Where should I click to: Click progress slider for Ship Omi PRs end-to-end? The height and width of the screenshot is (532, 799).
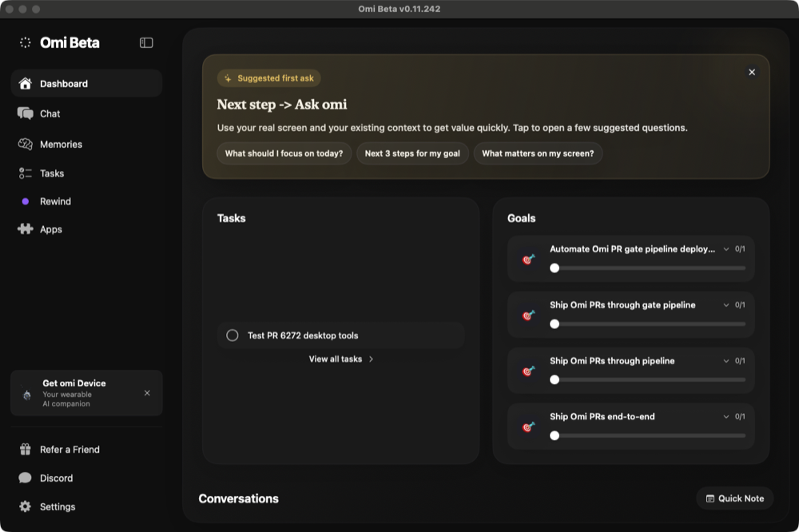click(648, 435)
